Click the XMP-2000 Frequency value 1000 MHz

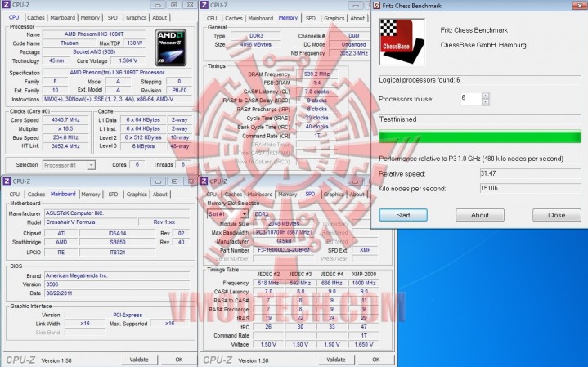(364, 283)
